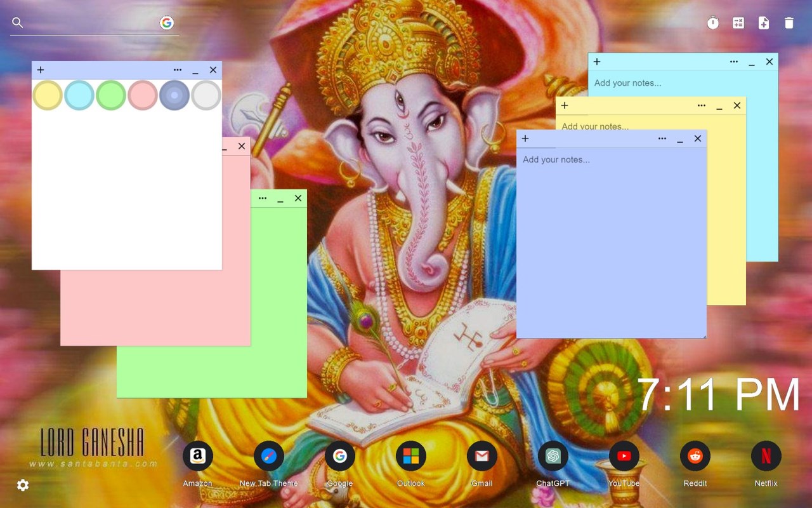Image resolution: width=812 pixels, height=508 pixels.
Task: Close the green note
Action: (x=298, y=198)
